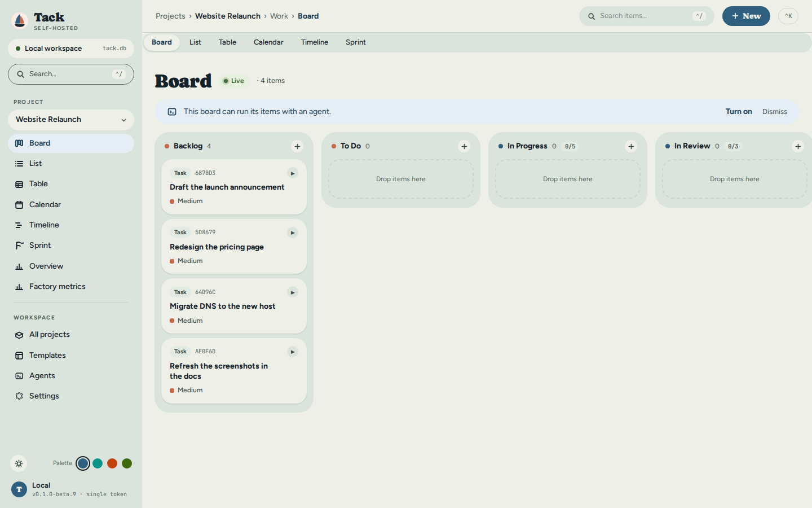Click the Local user avatar
812x508 pixels.
pos(19,489)
